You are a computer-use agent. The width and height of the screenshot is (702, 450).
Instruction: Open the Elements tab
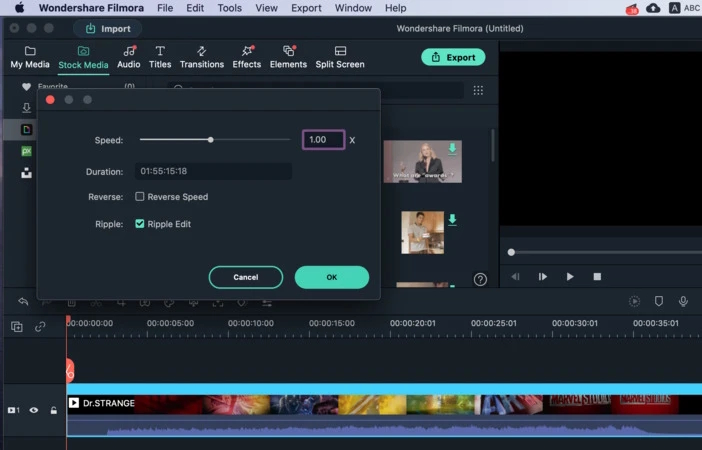[288, 57]
